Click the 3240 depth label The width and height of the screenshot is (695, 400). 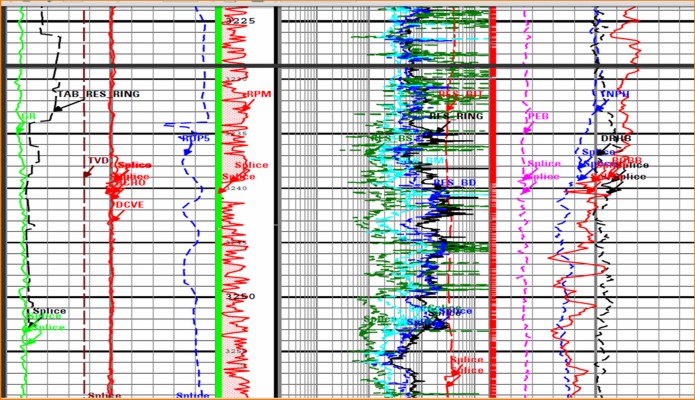tap(237, 187)
